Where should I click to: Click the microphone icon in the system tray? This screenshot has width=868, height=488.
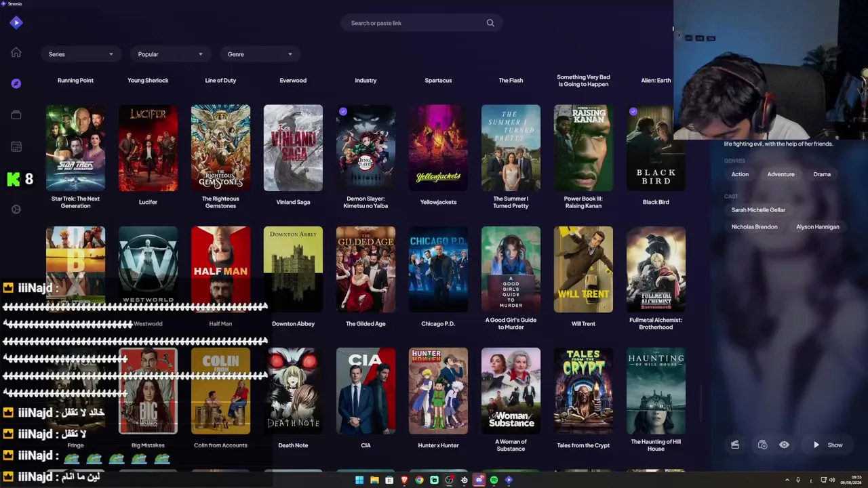pyautogui.click(x=798, y=480)
